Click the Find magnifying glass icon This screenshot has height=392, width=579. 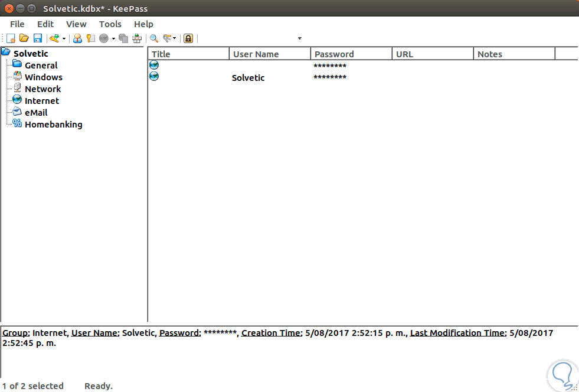point(154,38)
